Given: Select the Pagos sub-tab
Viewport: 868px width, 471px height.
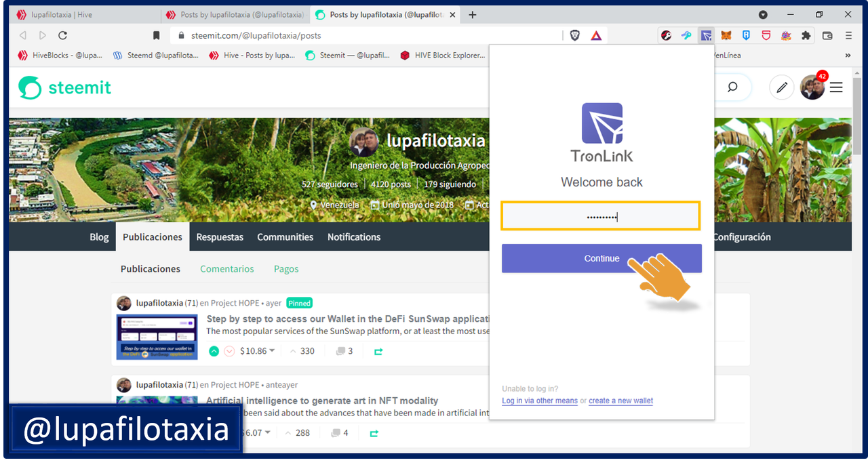Looking at the screenshot, I should (x=286, y=269).
